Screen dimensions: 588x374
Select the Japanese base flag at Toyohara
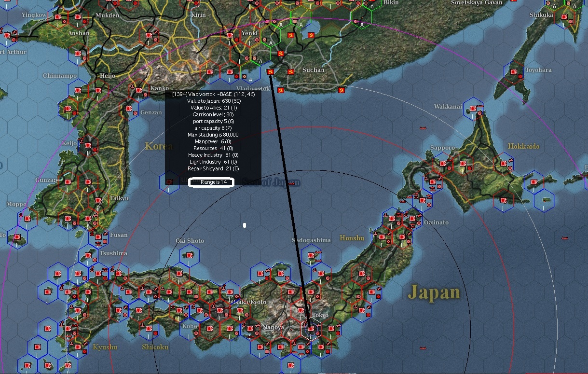(514, 73)
